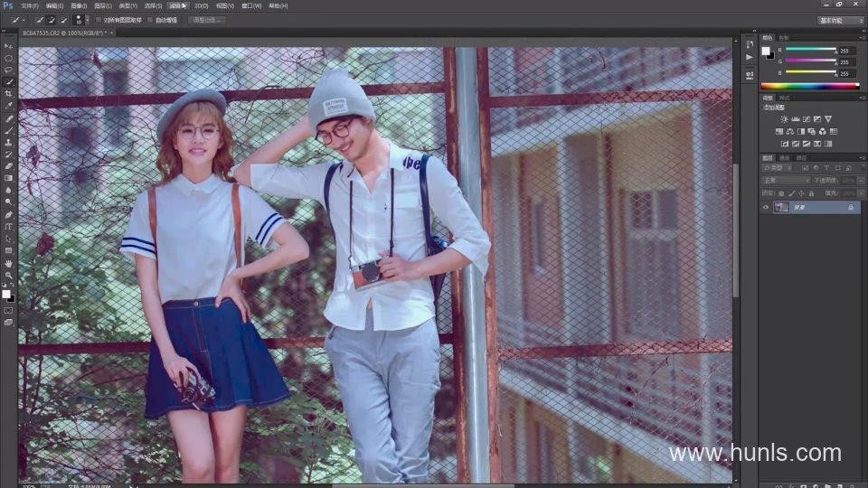Select the Eyedropper tool
The height and width of the screenshot is (488, 868).
tap(8, 105)
